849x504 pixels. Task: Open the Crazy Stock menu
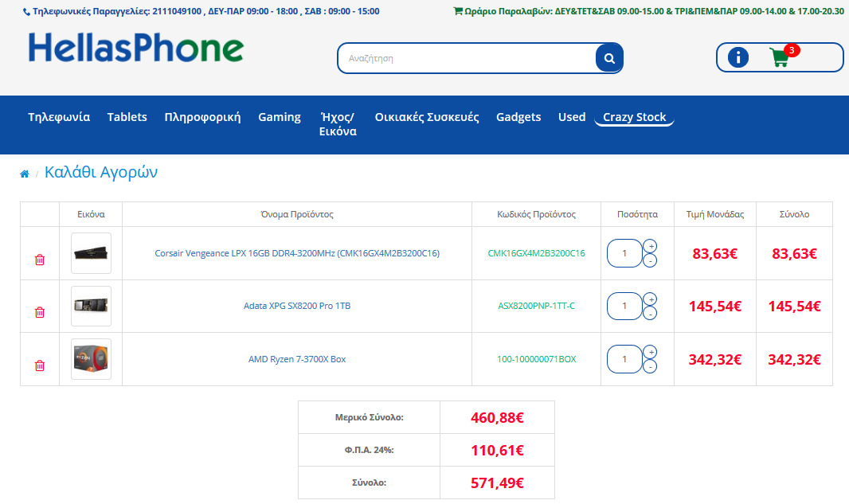pos(635,117)
